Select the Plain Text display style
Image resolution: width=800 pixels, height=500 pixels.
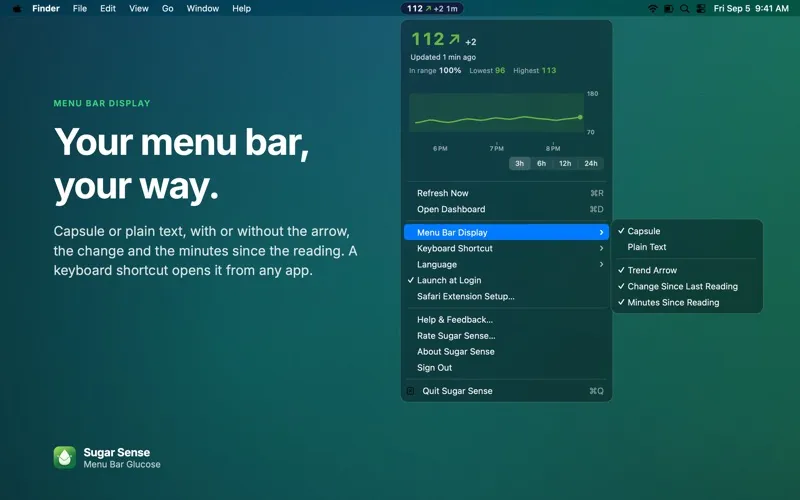click(687, 247)
